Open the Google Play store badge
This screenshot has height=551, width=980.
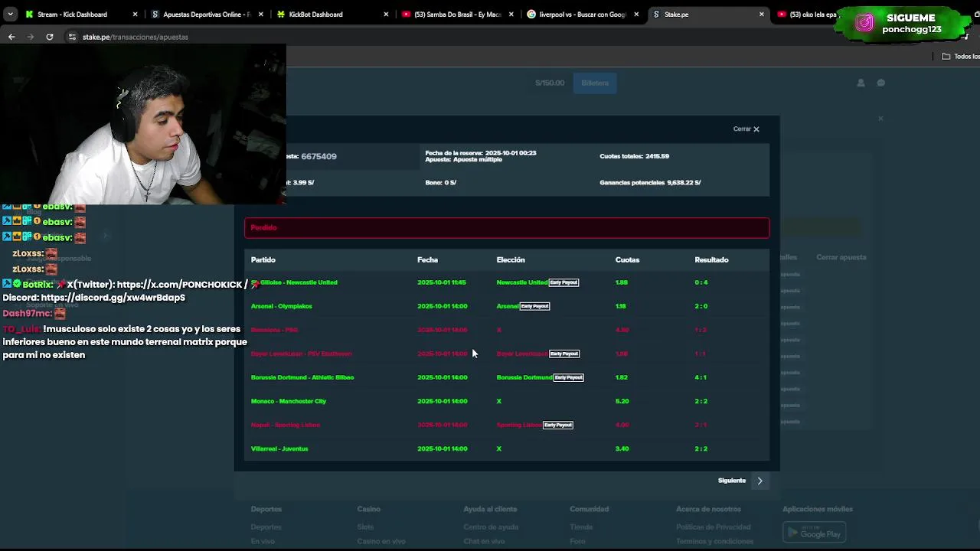tap(814, 532)
